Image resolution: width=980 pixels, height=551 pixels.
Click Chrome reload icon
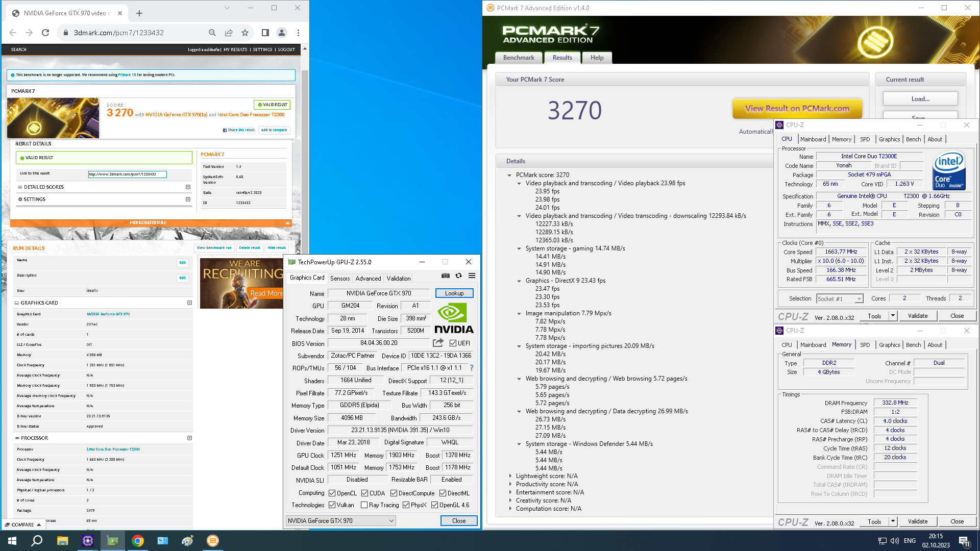45,33
